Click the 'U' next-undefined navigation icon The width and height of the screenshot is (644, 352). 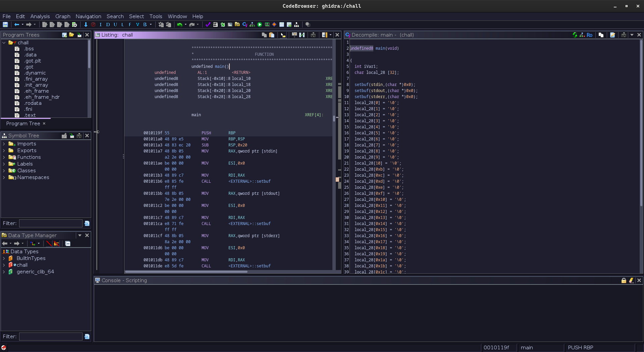(115, 25)
